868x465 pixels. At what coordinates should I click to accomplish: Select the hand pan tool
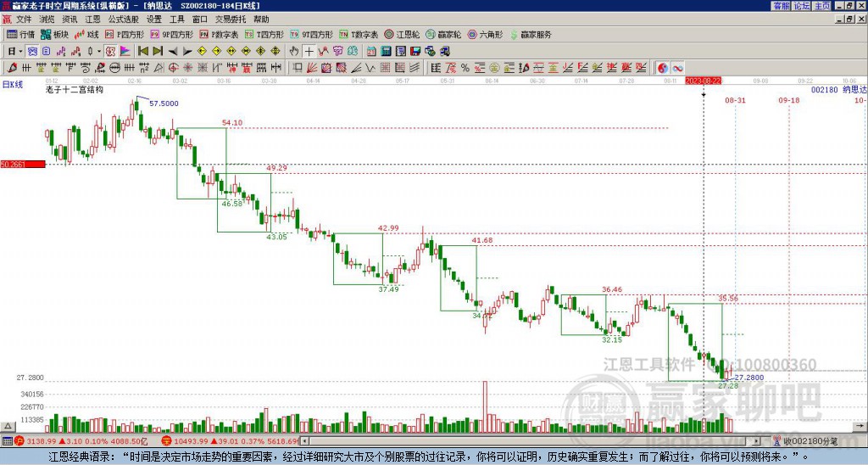click(294, 52)
